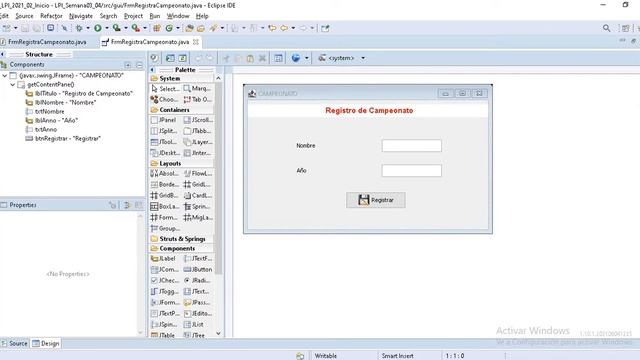
Task: Switch to the Source tab
Action: [15, 343]
